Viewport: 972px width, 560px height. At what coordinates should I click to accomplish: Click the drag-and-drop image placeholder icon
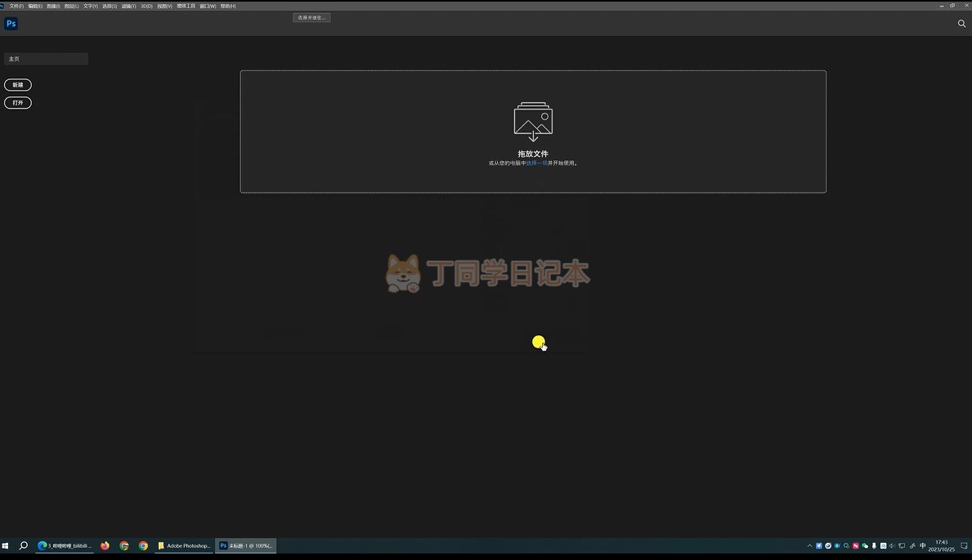click(533, 122)
